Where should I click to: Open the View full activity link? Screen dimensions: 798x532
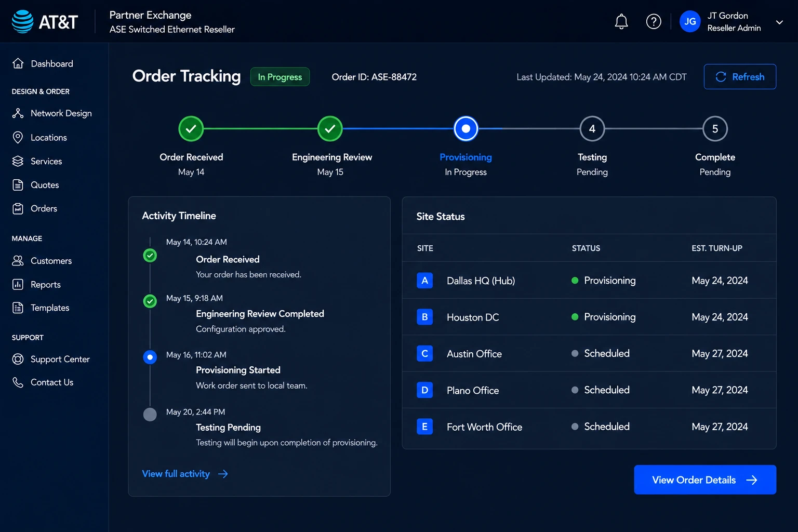click(176, 474)
